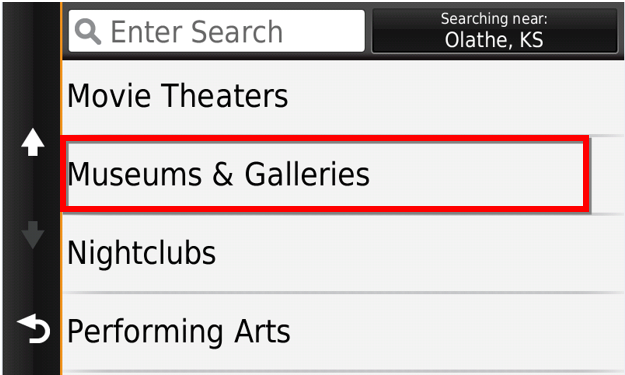This screenshot has height=375, width=625.
Task: Click the word Theaters in the list
Action: 226,96
